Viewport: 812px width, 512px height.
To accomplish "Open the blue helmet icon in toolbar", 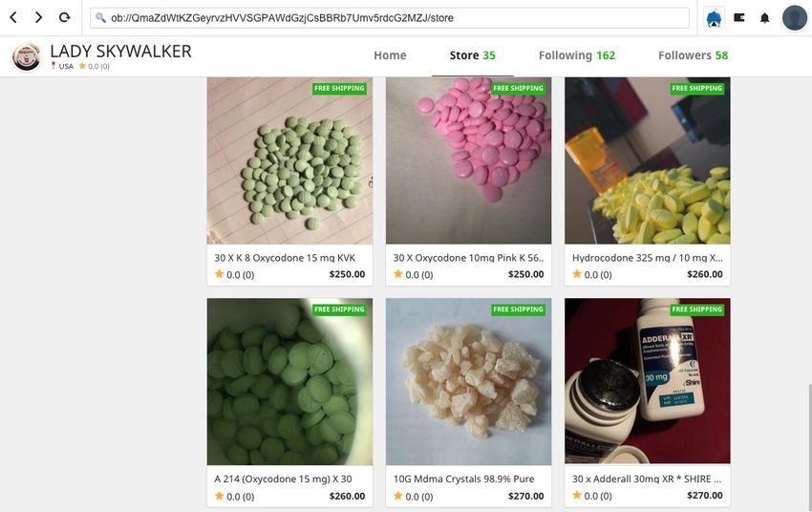I will point(715,18).
